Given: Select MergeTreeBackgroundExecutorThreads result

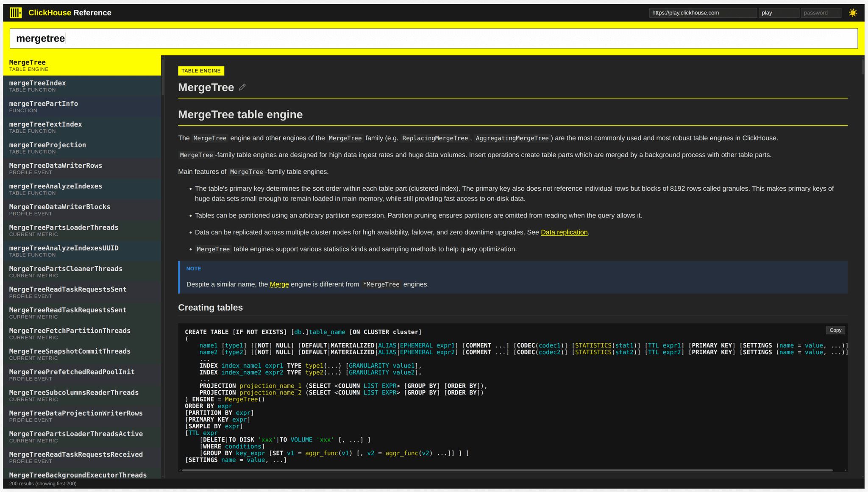Looking at the screenshot, I should tap(82, 473).
